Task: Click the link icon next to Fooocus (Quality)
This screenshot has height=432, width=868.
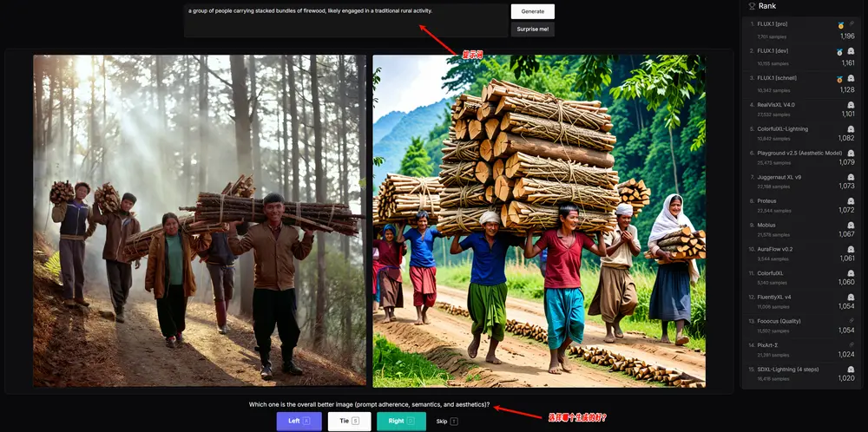Action: pos(851,320)
